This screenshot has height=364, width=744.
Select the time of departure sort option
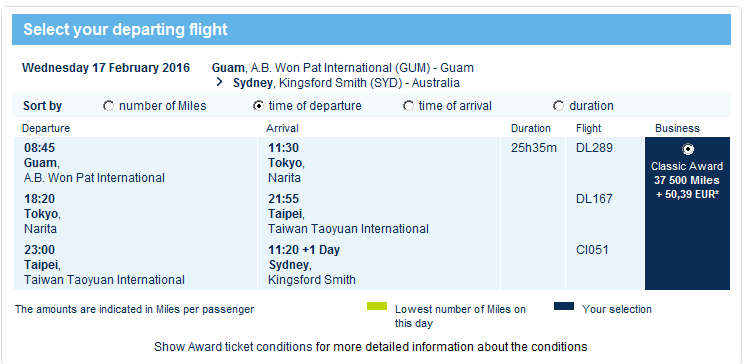pyautogui.click(x=259, y=106)
